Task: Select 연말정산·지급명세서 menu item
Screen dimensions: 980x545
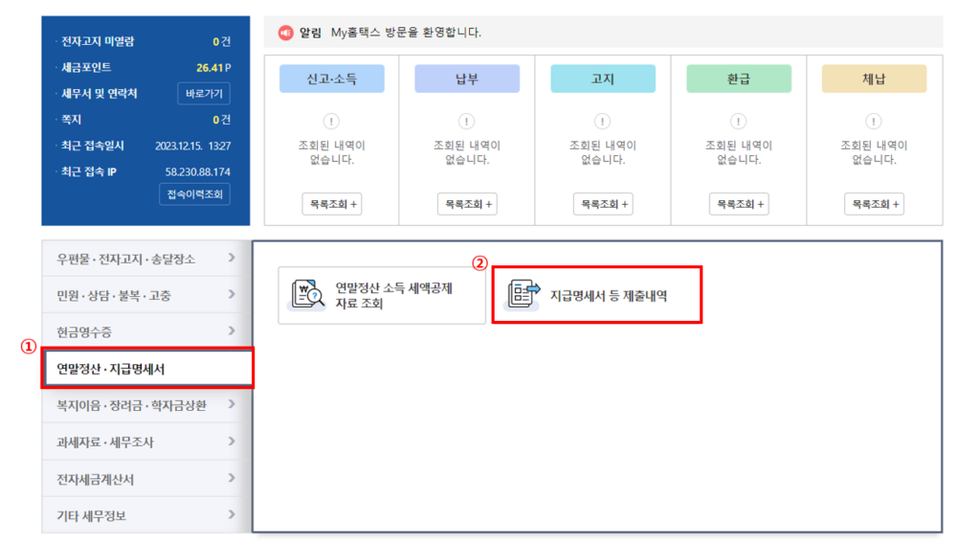Action: point(147,369)
